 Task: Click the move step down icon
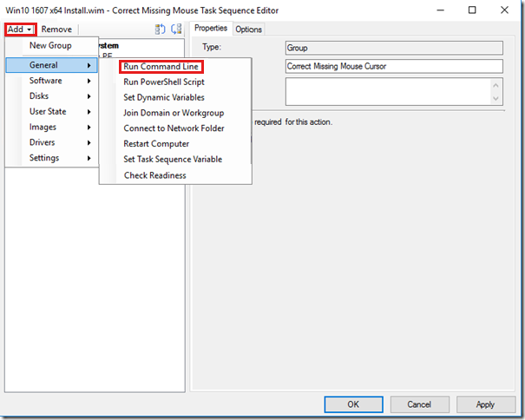tap(176, 30)
